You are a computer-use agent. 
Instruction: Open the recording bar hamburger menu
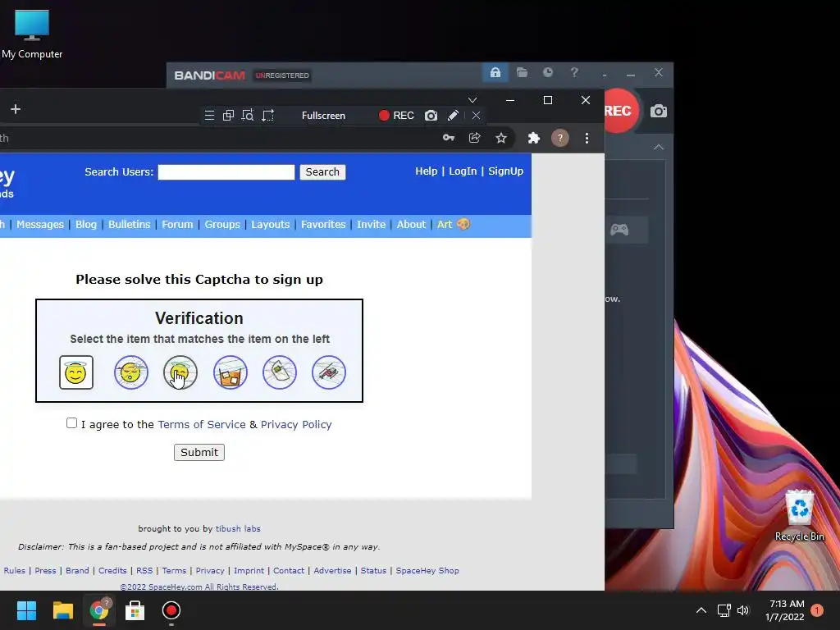pyautogui.click(x=209, y=115)
